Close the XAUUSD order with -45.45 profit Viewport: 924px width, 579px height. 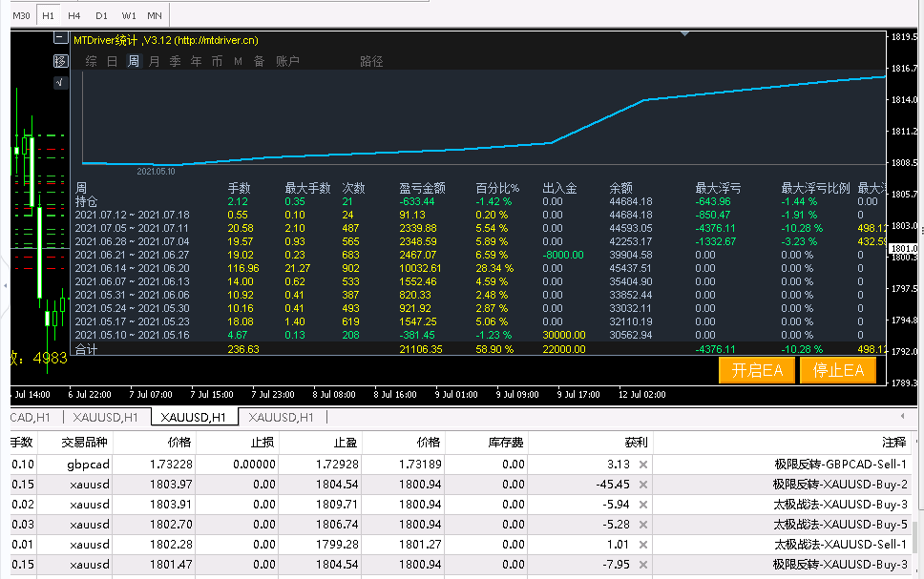[642, 485]
